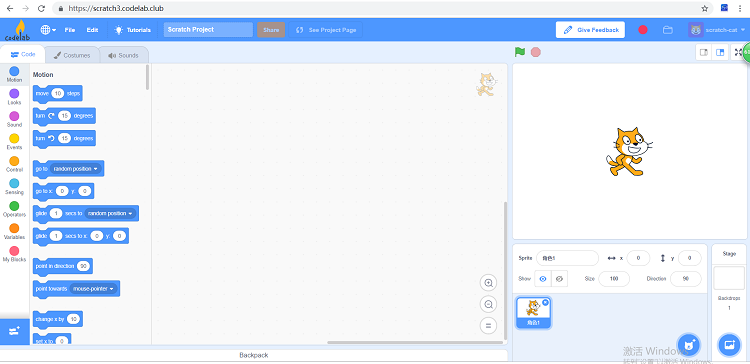Delete sprite with x on thumbnail
This screenshot has height=364, width=750.
coord(545,302)
